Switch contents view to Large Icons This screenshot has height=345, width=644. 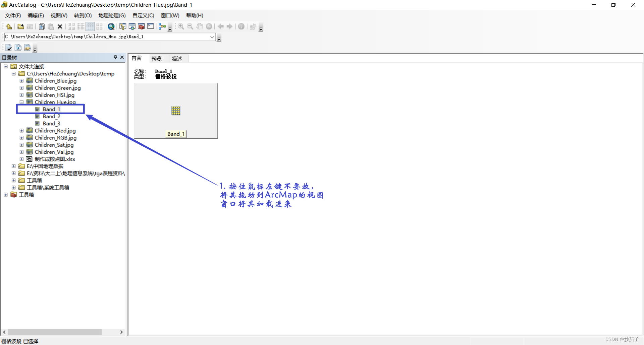[71, 26]
